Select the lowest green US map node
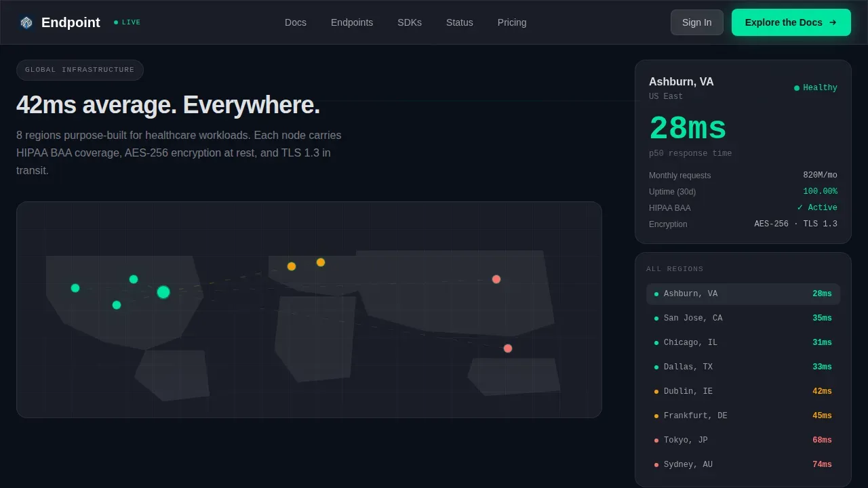868x488 pixels. click(x=117, y=305)
